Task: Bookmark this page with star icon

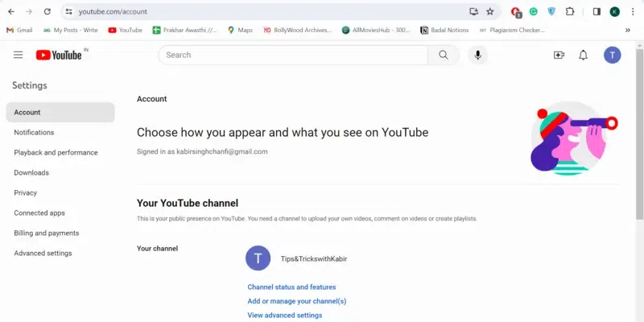Action: pyautogui.click(x=490, y=11)
